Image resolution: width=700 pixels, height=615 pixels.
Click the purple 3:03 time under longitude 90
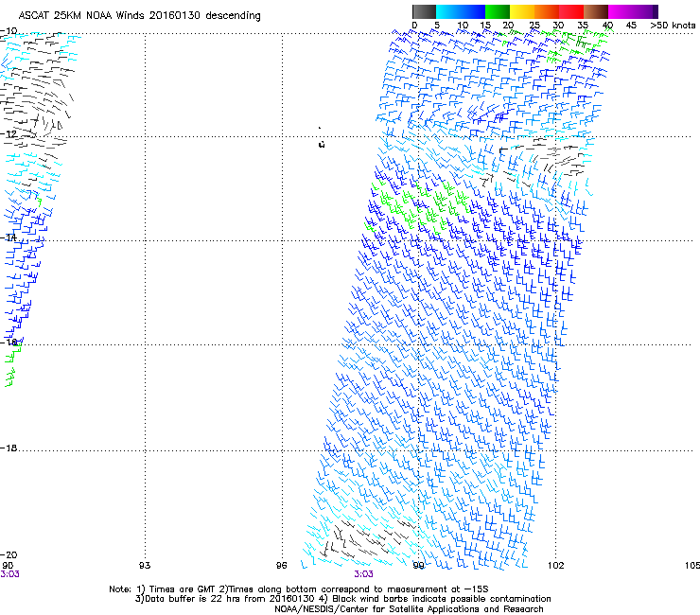click(x=9, y=574)
